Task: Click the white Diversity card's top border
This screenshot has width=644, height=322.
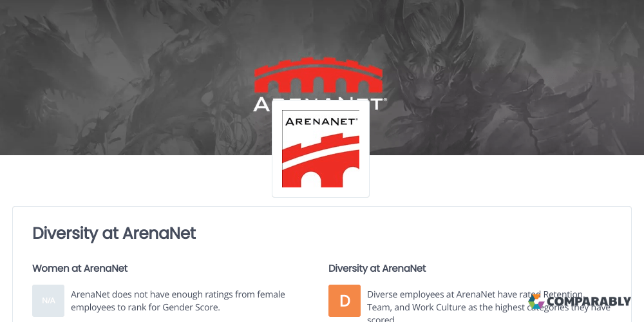Action: pos(322,207)
